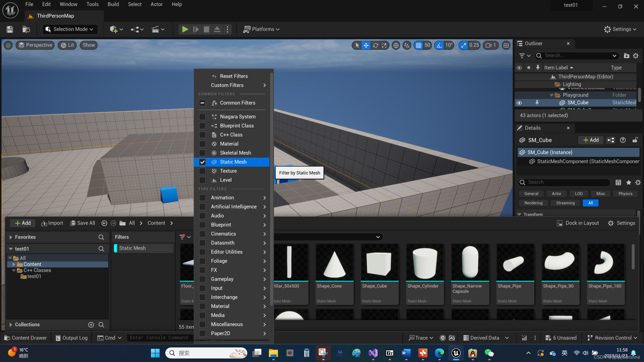Click the Play button to simulate
Screen dimensions: 644x362
(x=184, y=29)
